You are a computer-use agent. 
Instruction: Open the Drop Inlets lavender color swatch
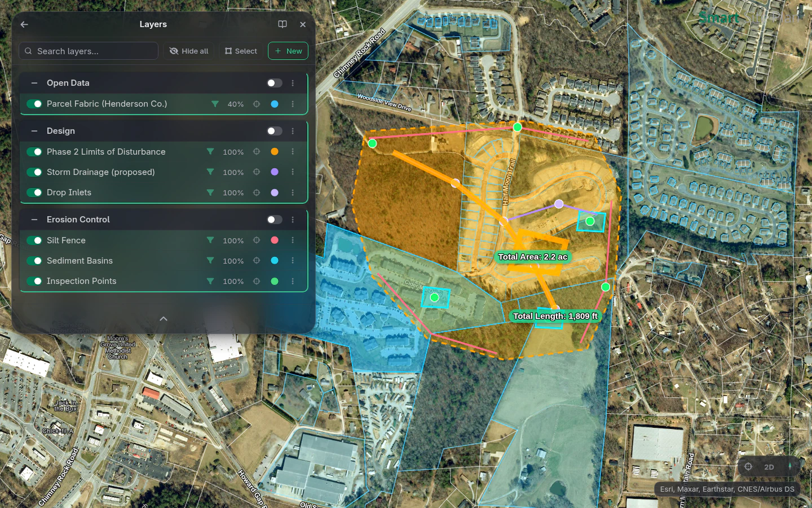coord(275,192)
